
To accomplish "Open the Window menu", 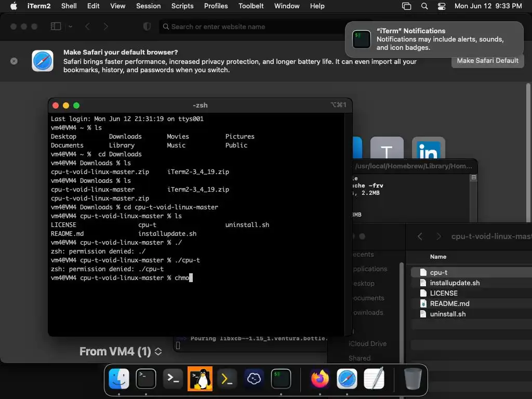I will pyautogui.click(x=287, y=6).
